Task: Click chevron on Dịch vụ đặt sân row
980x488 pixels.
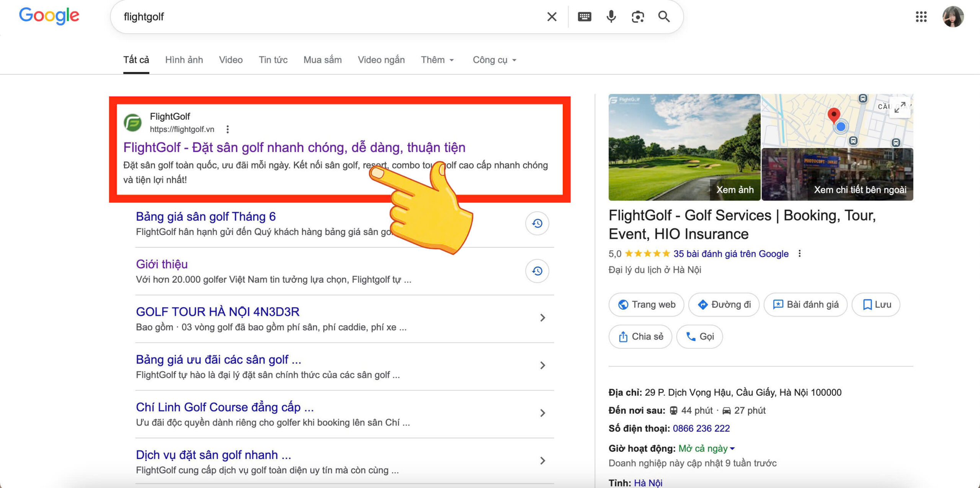Action: coord(542,460)
